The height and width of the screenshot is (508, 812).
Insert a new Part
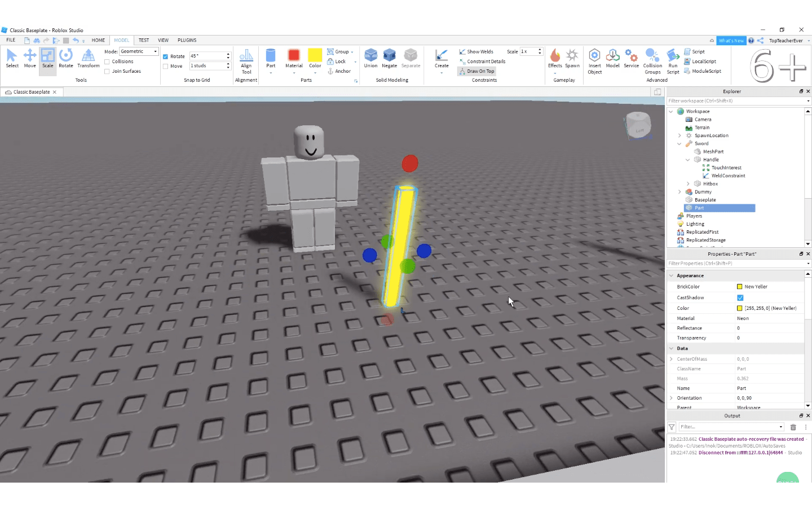coord(271,60)
